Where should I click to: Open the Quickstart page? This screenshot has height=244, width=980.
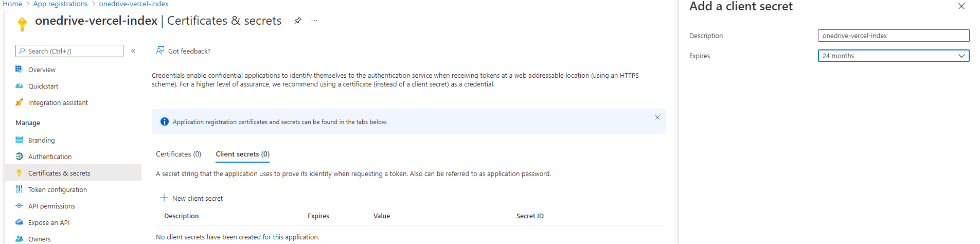click(43, 86)
